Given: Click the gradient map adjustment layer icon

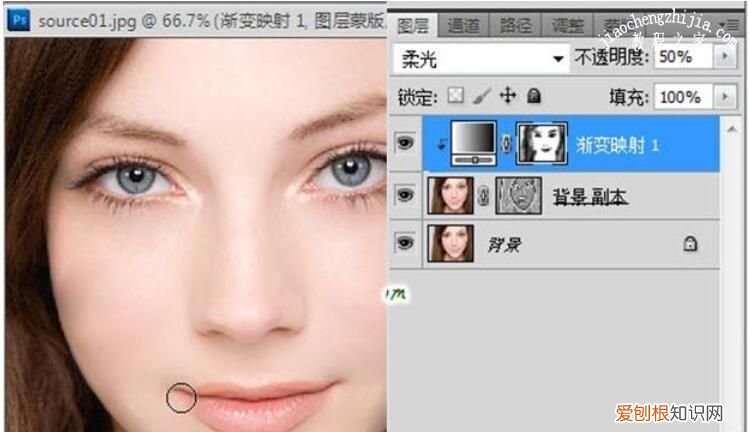Looking at the screenshot, I should point(475,145).
